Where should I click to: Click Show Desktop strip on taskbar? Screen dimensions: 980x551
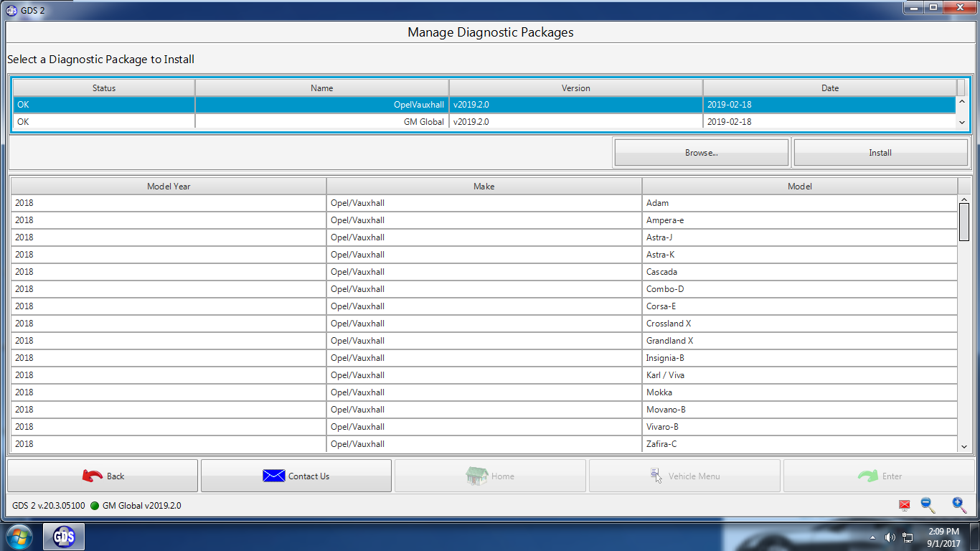(975, 537)
